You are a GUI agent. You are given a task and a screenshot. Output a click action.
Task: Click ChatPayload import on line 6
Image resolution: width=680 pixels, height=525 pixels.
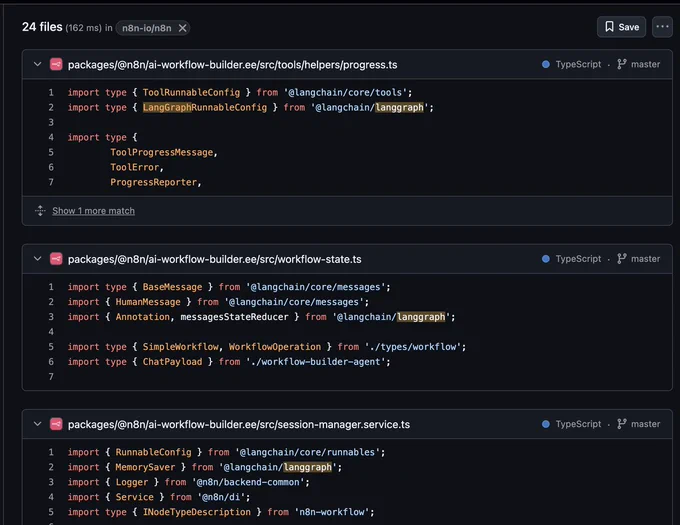[172, 362]
